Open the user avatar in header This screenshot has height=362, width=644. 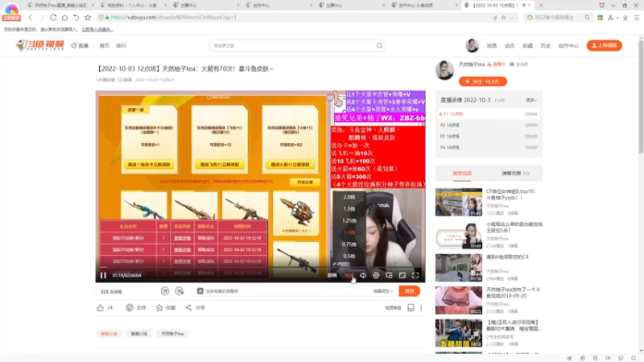tap(472, 45)
